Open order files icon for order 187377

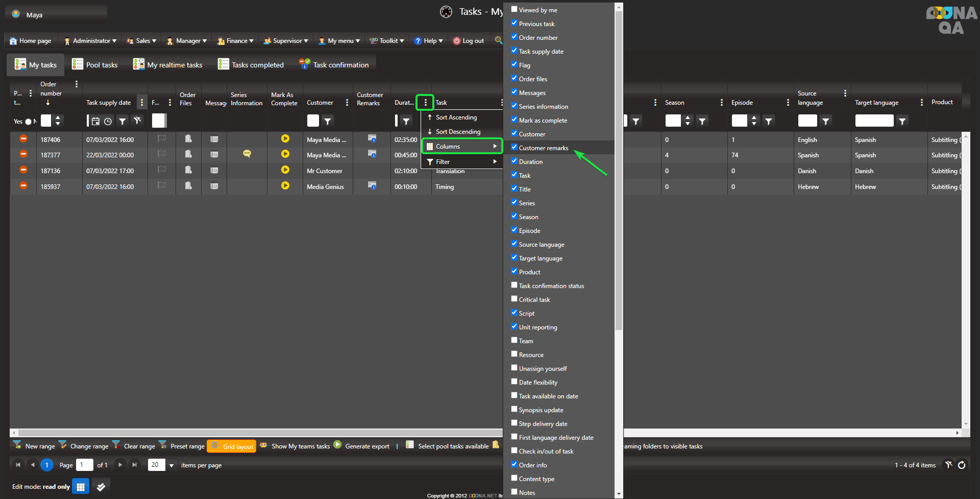tap(188, 154)
